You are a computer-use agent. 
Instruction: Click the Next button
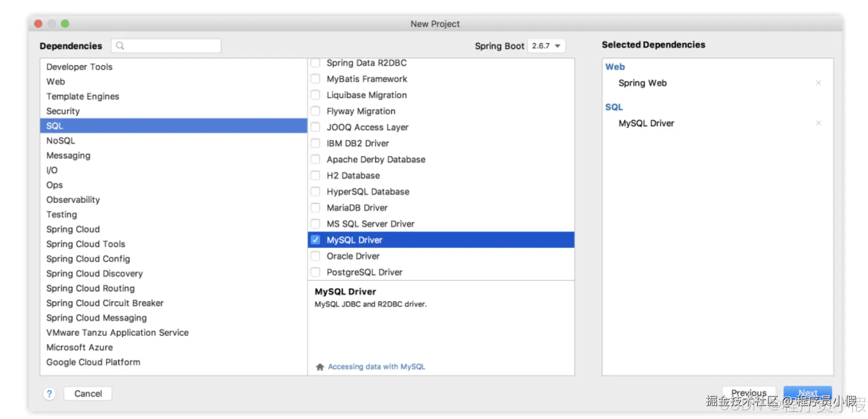807,393
